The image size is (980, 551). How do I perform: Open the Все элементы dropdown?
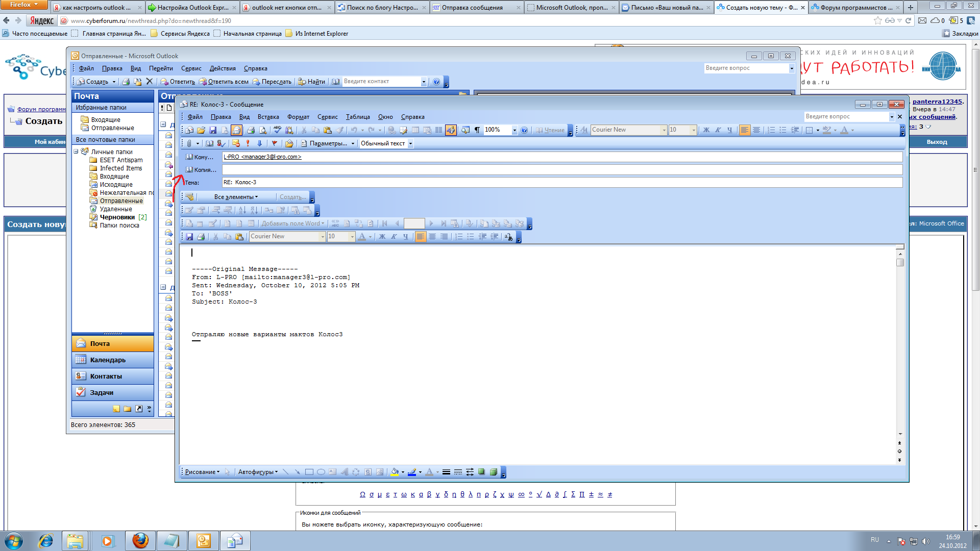pyautogui.click(x=236, y=197)
